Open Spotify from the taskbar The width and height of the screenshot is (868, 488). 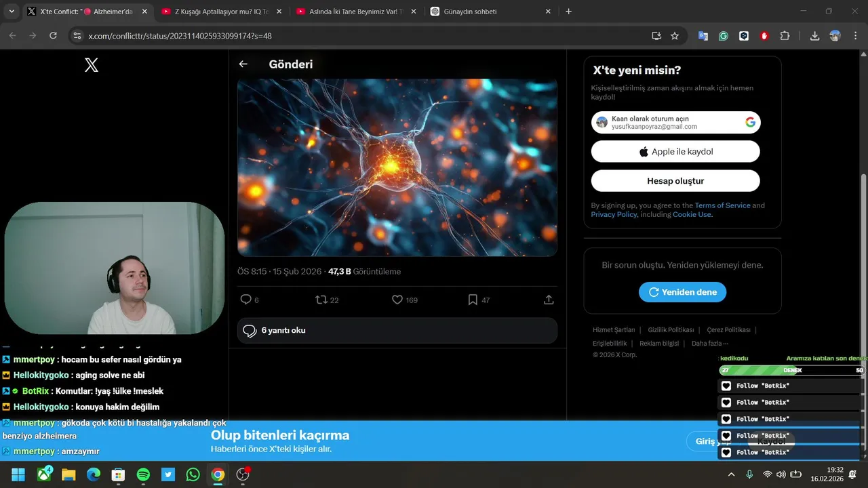pyautogui.click(x=143, y=474)
